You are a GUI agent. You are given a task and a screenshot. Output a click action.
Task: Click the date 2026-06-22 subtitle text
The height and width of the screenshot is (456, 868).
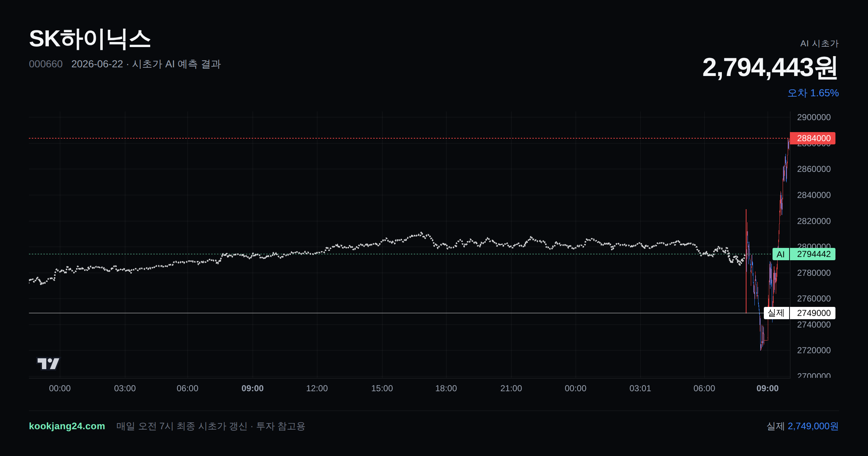point(97,64)
